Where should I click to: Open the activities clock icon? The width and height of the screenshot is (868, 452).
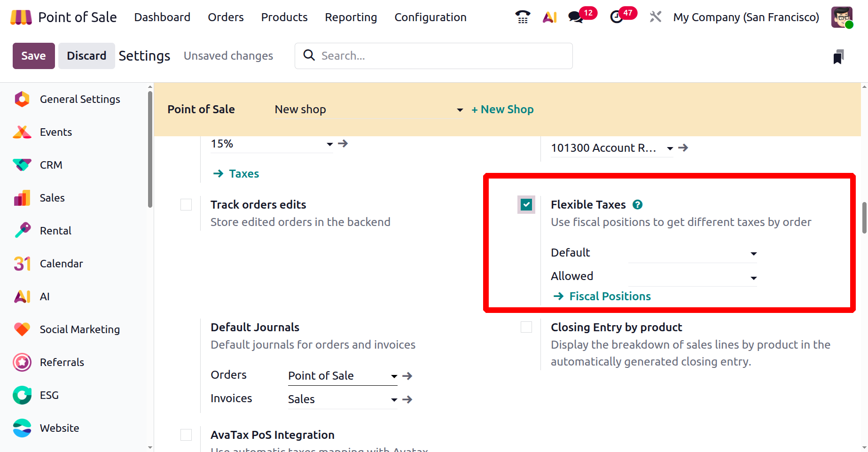616,17
